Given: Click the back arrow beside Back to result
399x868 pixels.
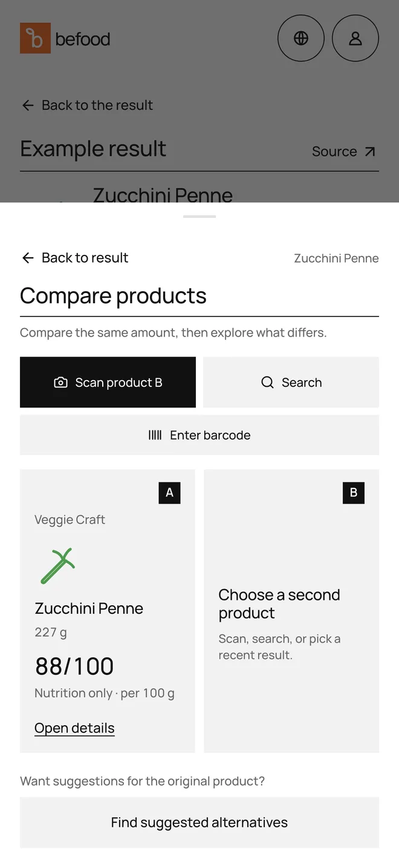Looking at the screenshot, I should [28, 258].
